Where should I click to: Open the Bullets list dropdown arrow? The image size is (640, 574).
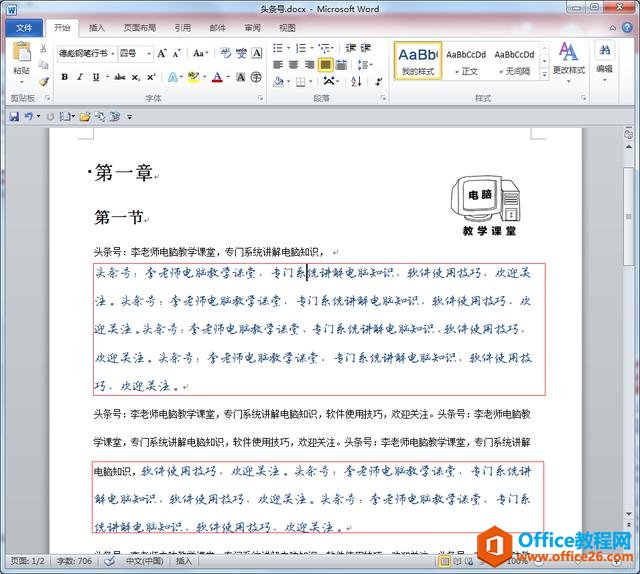288,48
